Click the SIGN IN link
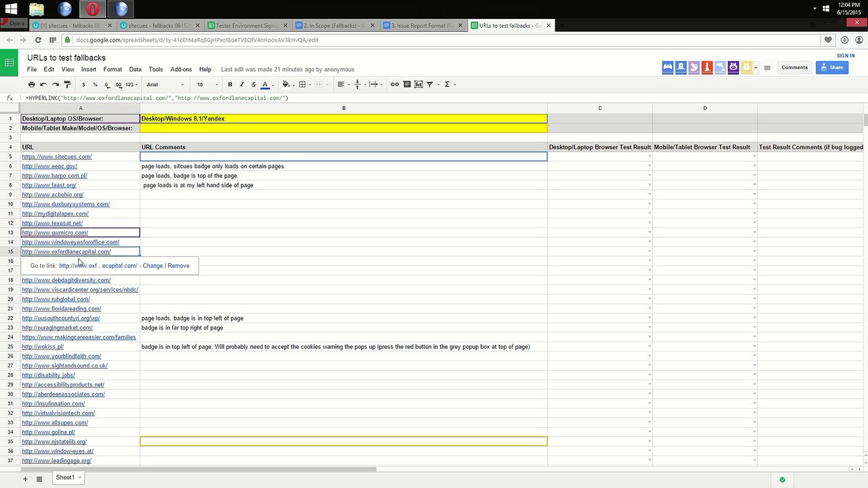The height and width of the screenshot is (488, 868). pyautogui.click(x=846, y=56)
